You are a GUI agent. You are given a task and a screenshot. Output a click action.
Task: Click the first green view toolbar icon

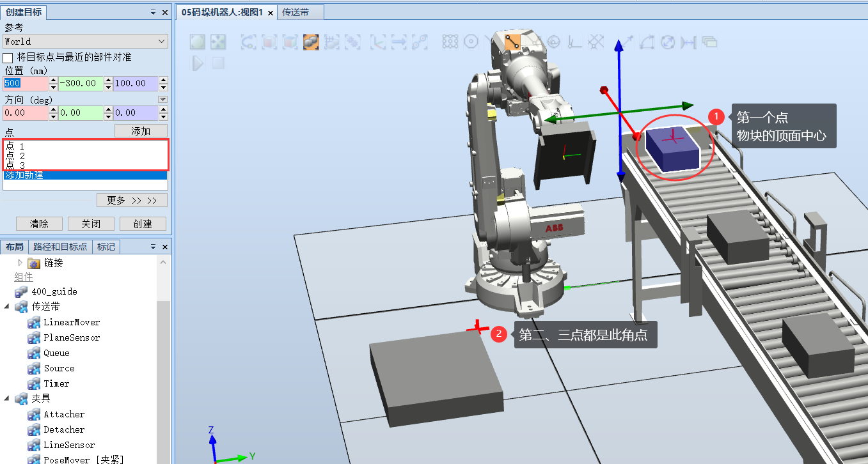coord(196,42)
